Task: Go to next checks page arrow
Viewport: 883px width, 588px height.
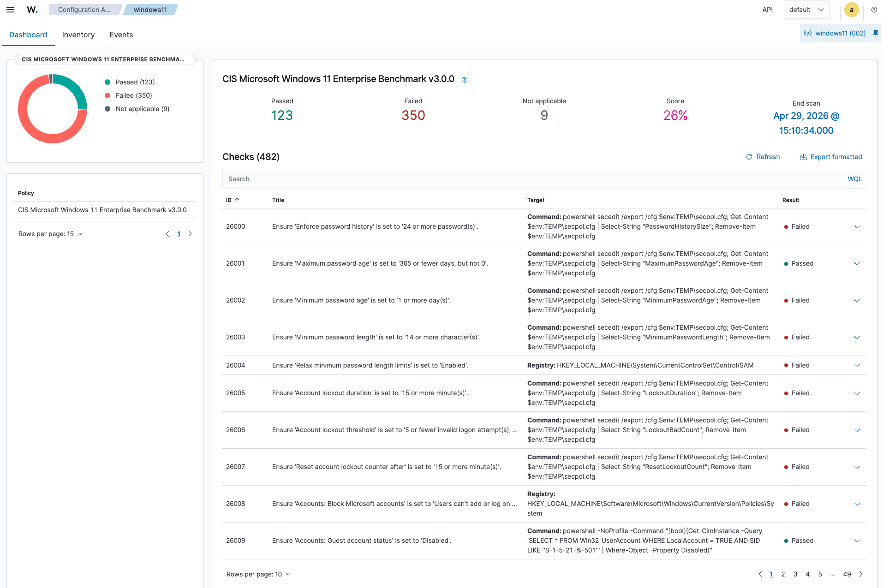Action: [861, 574]
